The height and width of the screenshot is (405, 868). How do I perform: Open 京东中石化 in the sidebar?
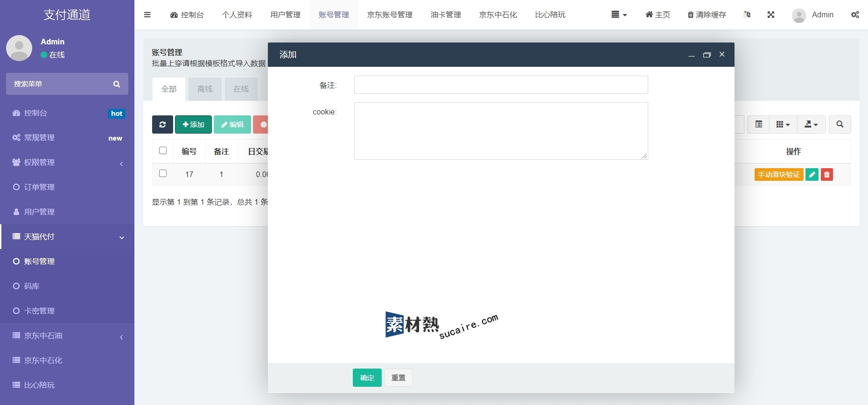[x=67, y=361]
